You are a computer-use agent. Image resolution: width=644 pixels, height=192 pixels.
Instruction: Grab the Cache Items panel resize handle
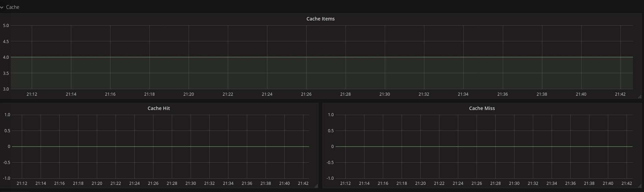[x=640, y=97]
